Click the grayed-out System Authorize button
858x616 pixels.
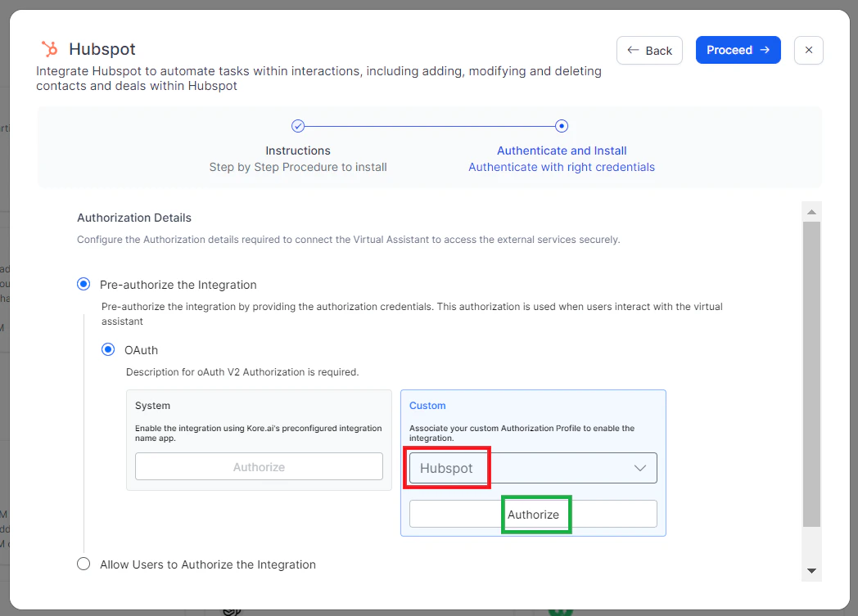click(x=259, y=465)
